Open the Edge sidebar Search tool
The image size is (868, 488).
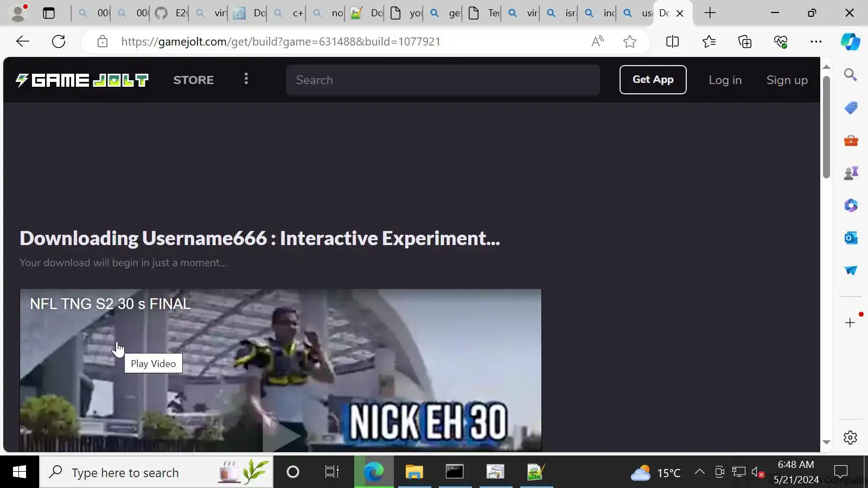(x=850, y=75)
